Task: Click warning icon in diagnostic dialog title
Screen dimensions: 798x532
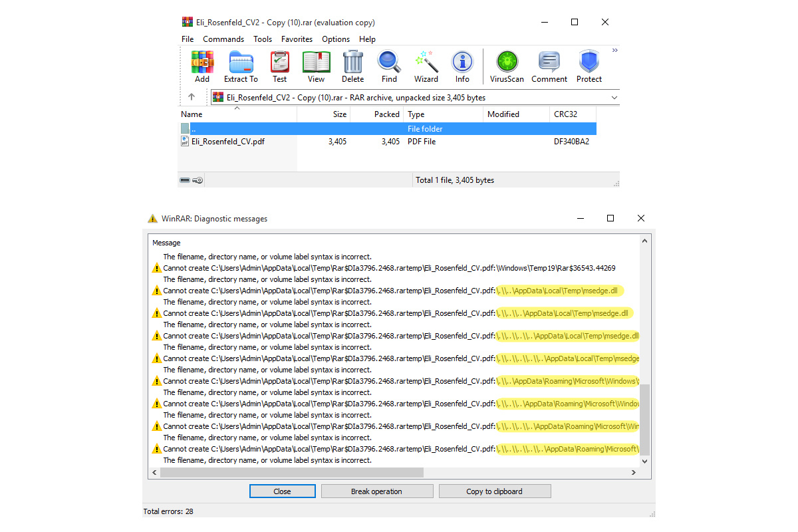Action: [152, 218]
